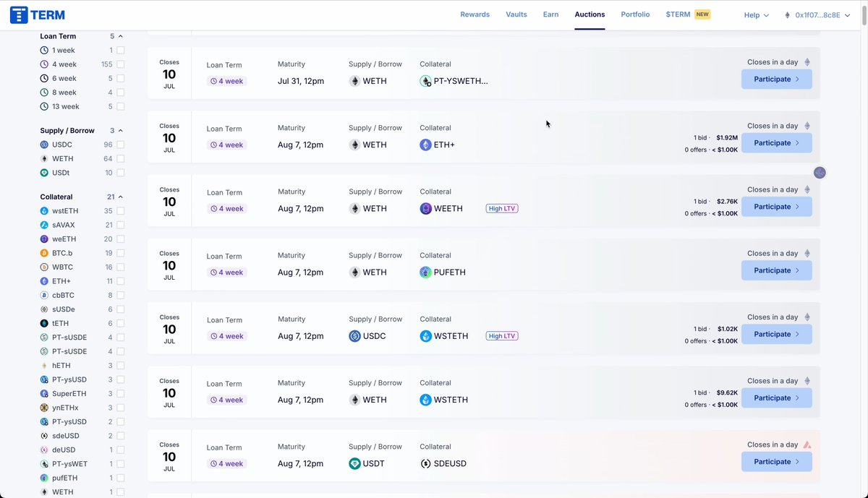This screenshot has width=868, height=498.
Task: Click the PUFETH collateral token icon
Action: 425,272
